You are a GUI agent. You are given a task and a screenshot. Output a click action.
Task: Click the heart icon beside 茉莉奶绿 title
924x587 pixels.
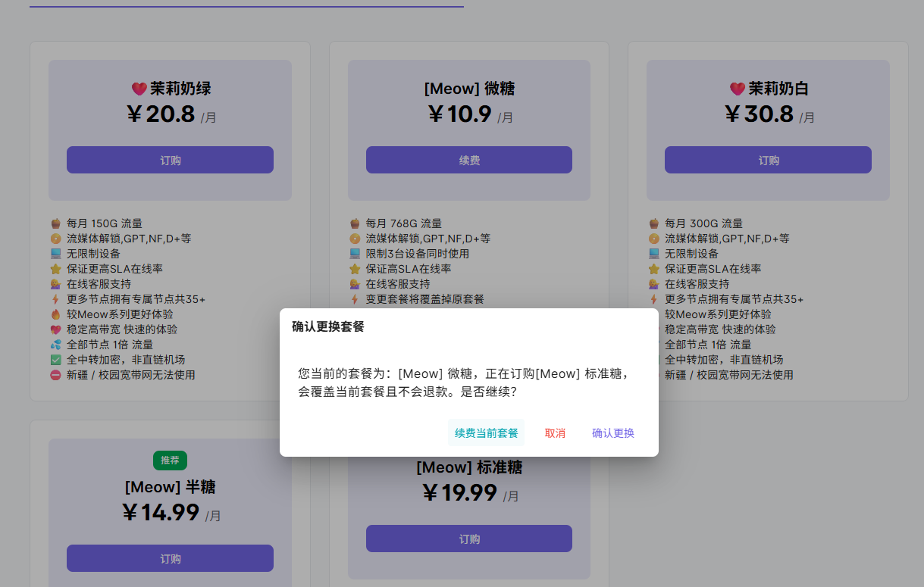[x=139, y=89]
